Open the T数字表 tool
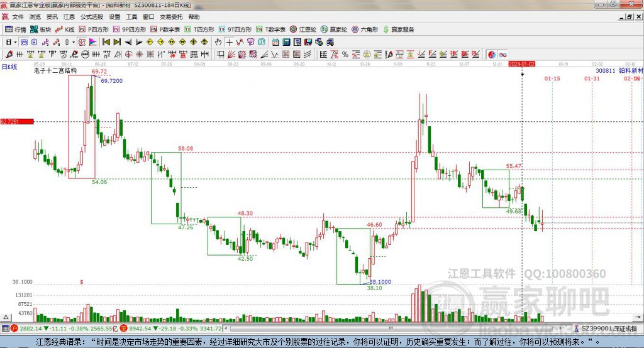The image size is (644, 348). [270, 30]
